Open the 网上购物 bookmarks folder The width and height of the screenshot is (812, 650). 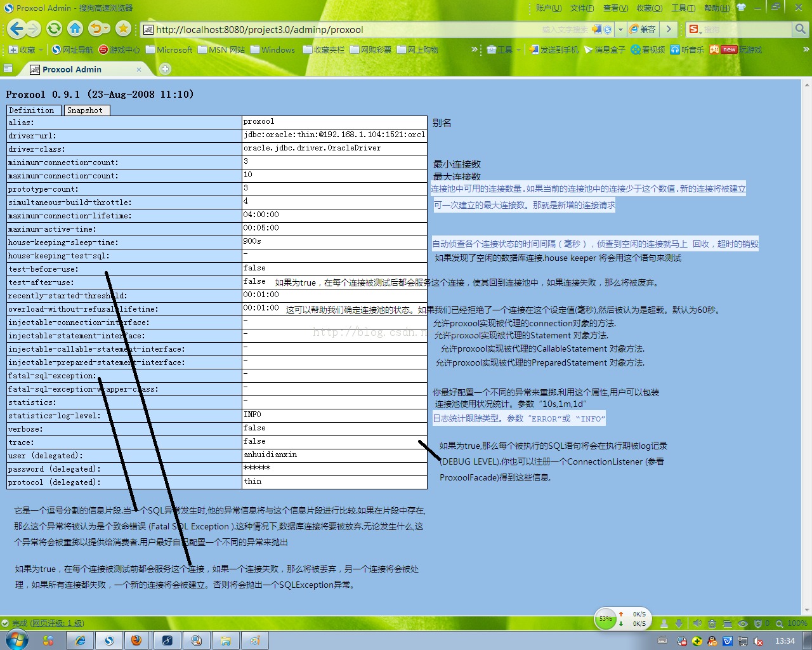[x=417, y=50]
